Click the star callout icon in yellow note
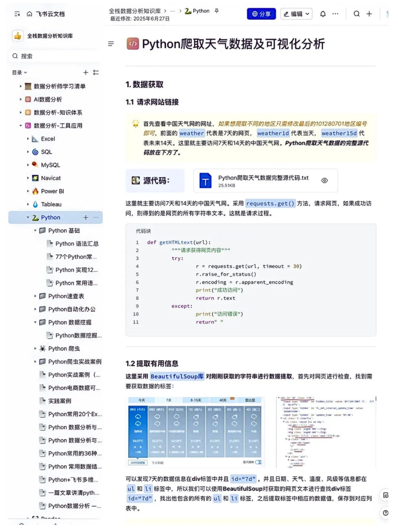This screenshot has width=398, height=532. coord(136,124)
